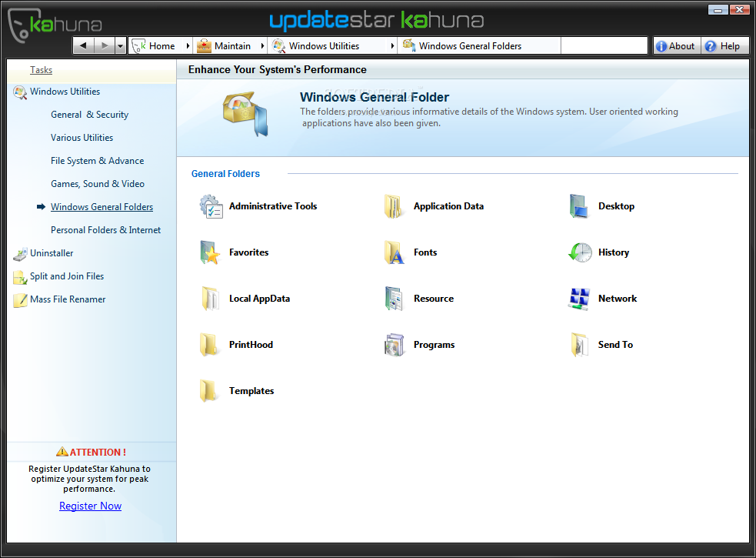756x558 pixels.
Task: Expand the arrow after Maintain breadcrumb
Action: click(x=263, y=46)
